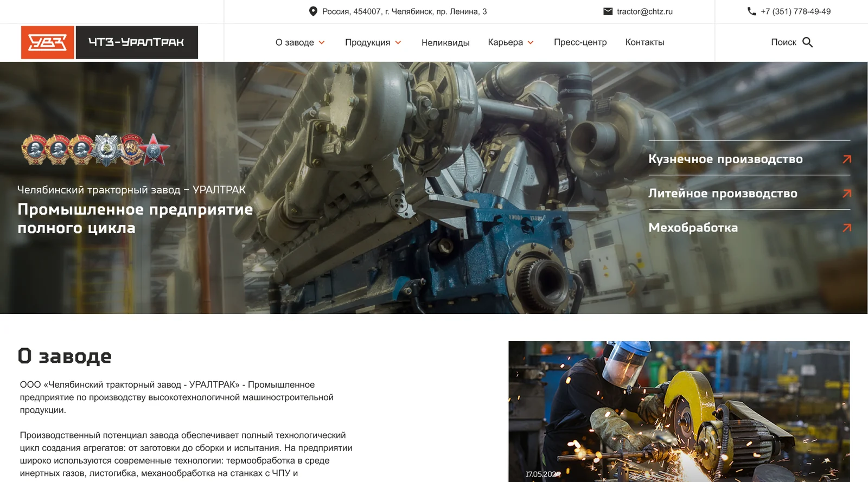Screen dimensions: 868x482
Task: Click subtitle Челябинский тракторный завод – УРАЛТРАК
Action: tap(131, 190)
